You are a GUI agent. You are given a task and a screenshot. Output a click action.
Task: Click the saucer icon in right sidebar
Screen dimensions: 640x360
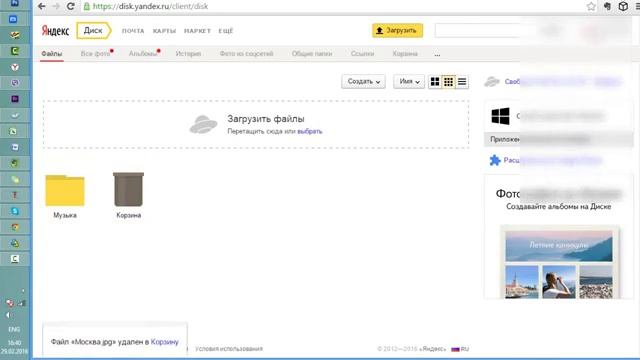click(492, 82)
